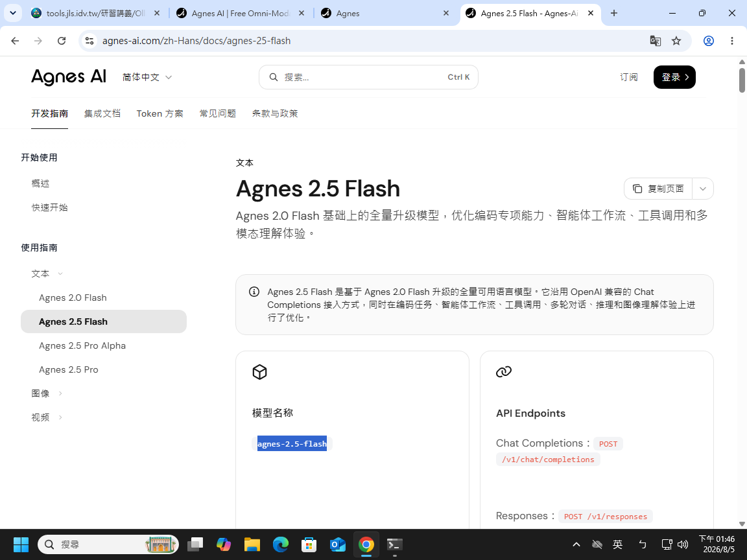Click the Chrome icon on the taskbar
747x560 pixels.
point(366,544)
